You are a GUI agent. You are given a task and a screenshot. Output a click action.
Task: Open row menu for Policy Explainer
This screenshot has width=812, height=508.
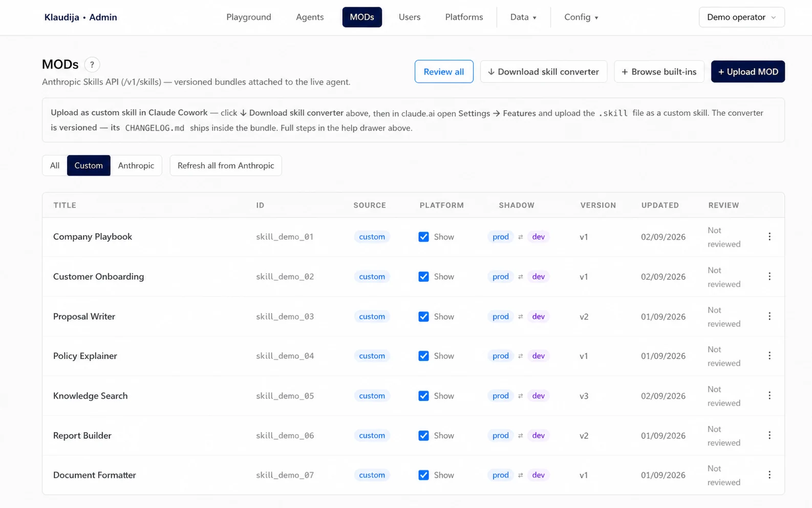coord(769,356)
